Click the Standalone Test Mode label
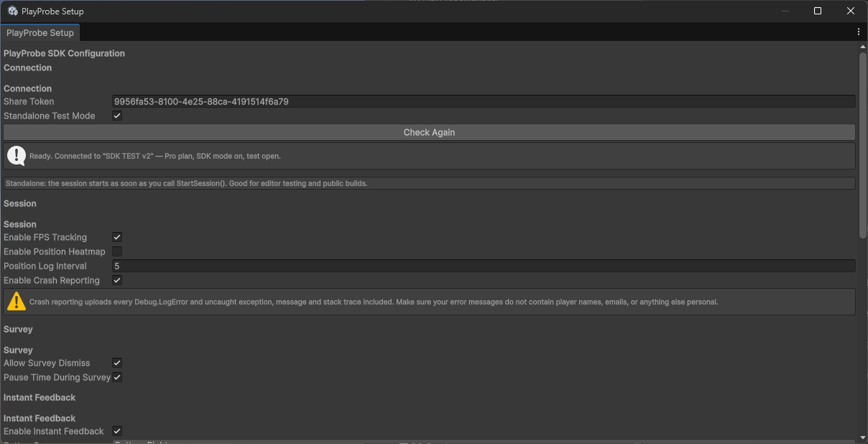This screenshot has height=444, width=868. point(50,116)
